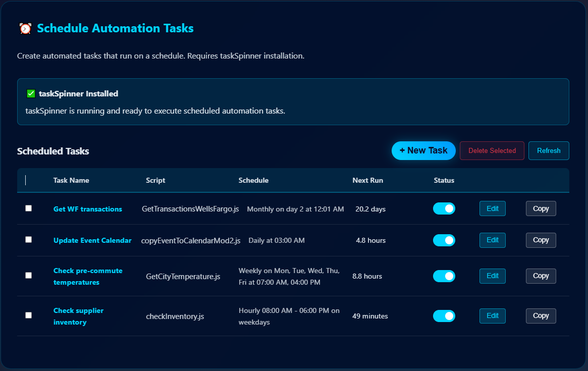588x371 pixels.
Task: Select the Update Event Calendar row checkbox
Action: (x=28, y=240)
